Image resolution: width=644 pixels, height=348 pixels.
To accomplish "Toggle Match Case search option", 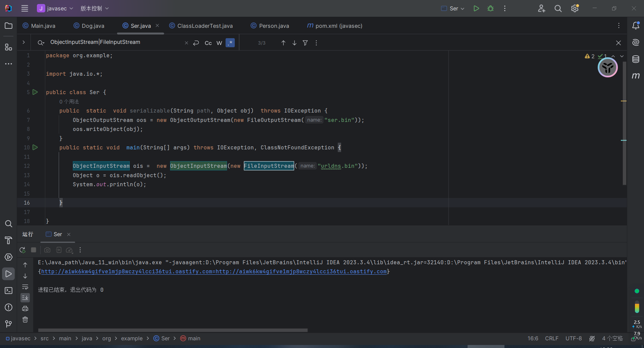I will tap(208, 43).
